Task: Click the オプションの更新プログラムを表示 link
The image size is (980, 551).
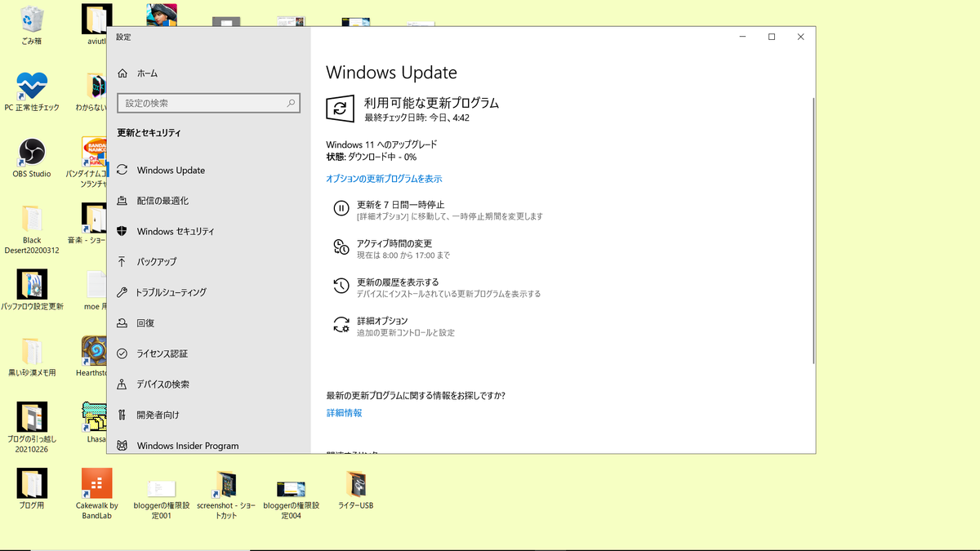Action: coord(384,179)
